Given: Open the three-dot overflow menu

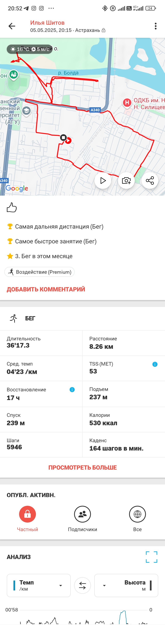Looking at the screenshot, I should 156,26.
